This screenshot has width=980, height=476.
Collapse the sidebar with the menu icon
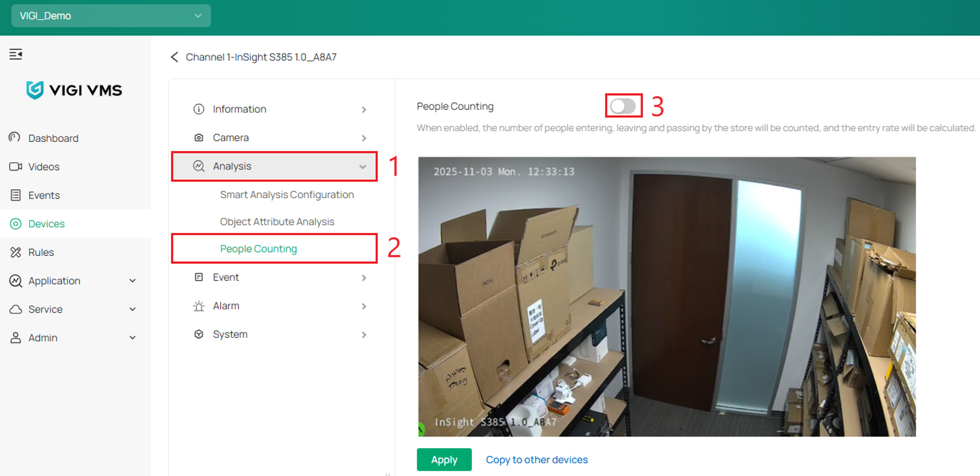(16, 54)
